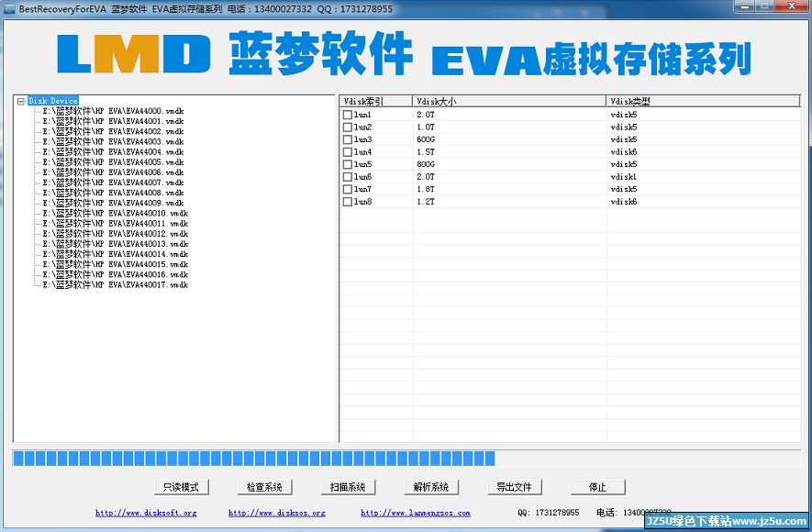Pick EVA44009.vmdk disk file
This screenshot has height=532, width=812.
[113, 204]
